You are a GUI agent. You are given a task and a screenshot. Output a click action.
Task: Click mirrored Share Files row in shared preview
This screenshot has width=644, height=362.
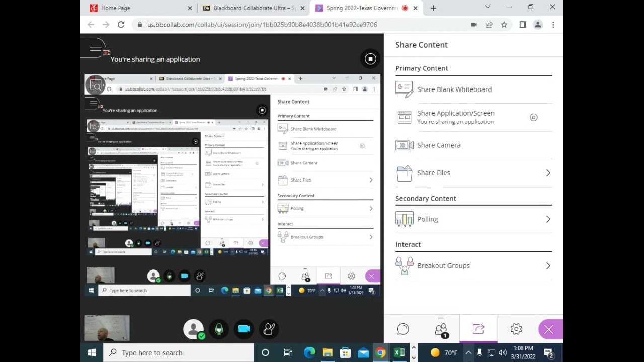point(326,180)
